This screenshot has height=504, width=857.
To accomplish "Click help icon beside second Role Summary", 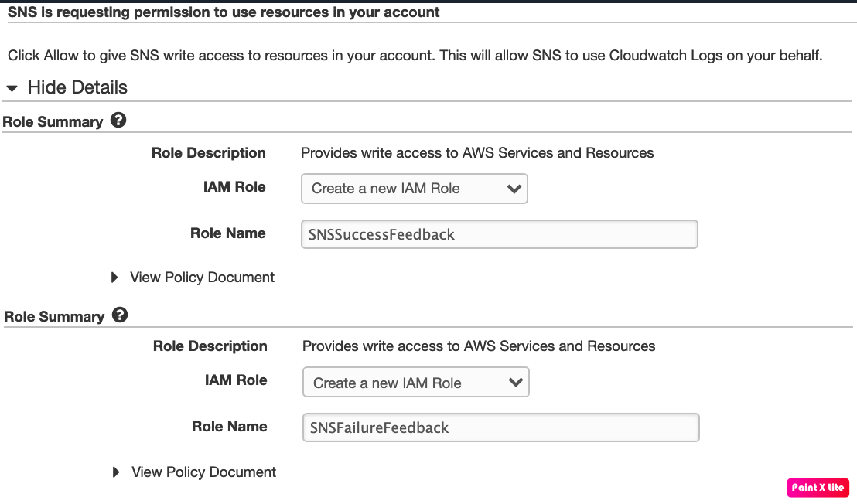I will coord(120,315).
